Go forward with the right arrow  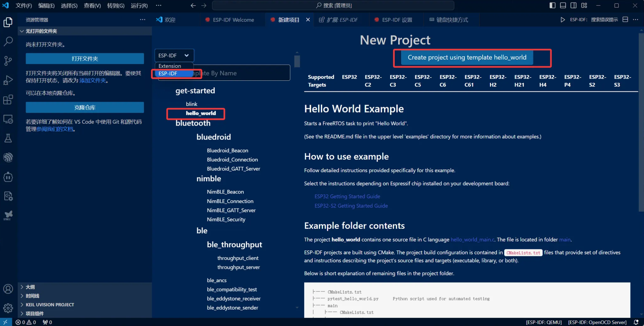click(204, 5)
